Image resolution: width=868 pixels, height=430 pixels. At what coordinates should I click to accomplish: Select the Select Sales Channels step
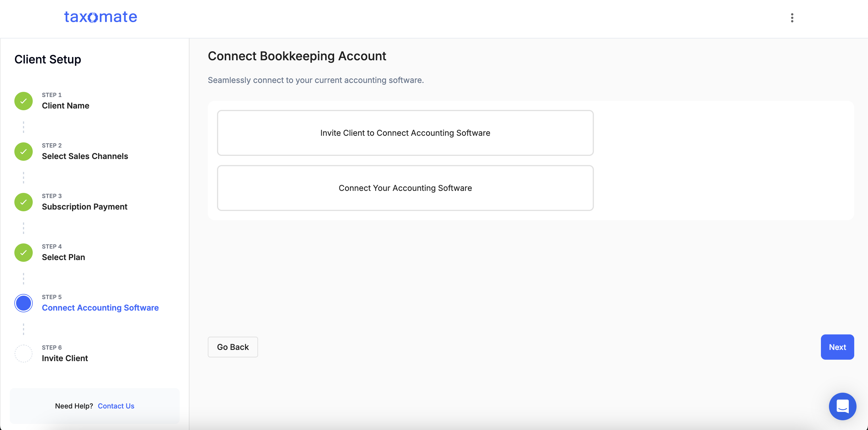[85, 156]
